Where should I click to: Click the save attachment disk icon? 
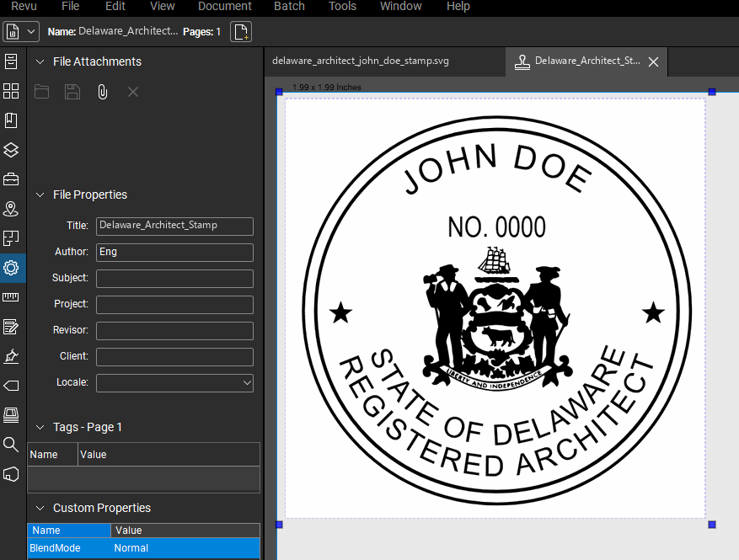[72, 92]
